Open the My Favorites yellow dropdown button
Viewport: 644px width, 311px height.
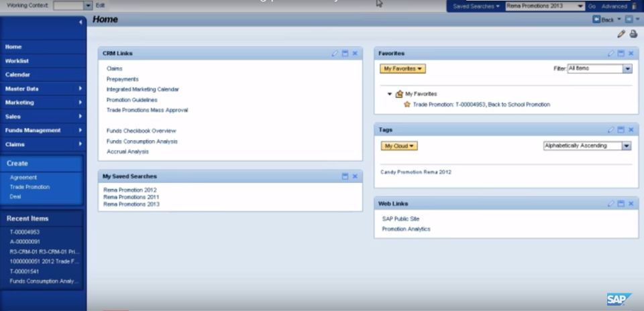coord(402,69)
